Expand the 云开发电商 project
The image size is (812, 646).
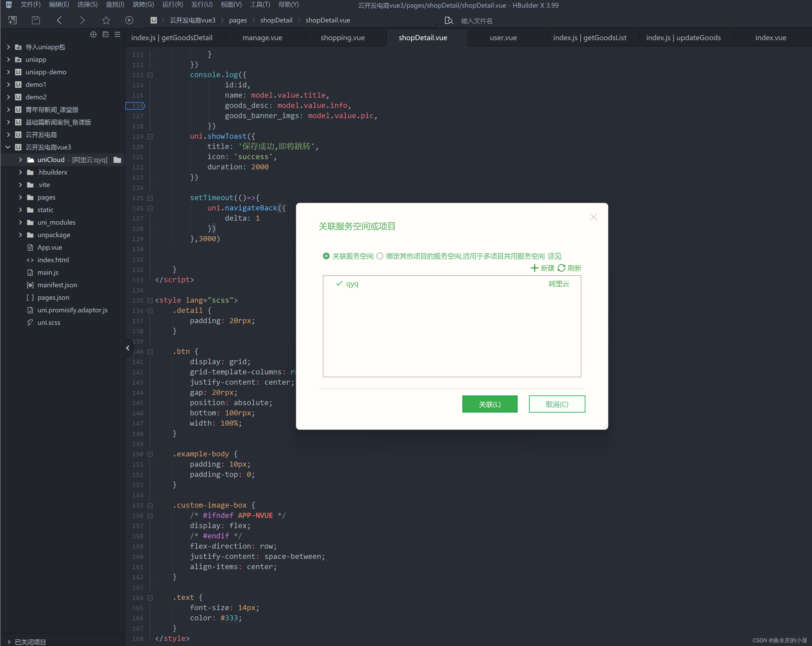click(x=8, y=135)
